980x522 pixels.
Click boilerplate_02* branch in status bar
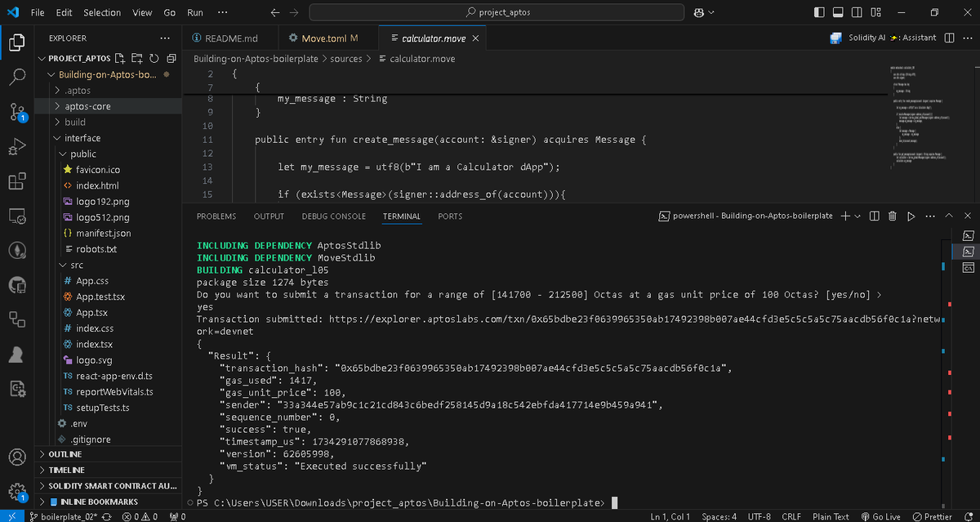[x=63, y=516]
